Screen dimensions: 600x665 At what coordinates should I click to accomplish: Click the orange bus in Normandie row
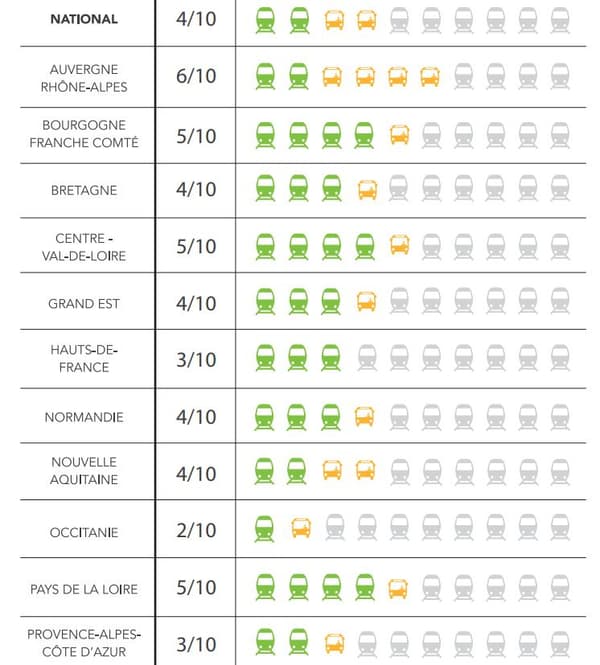pos(365,416)
